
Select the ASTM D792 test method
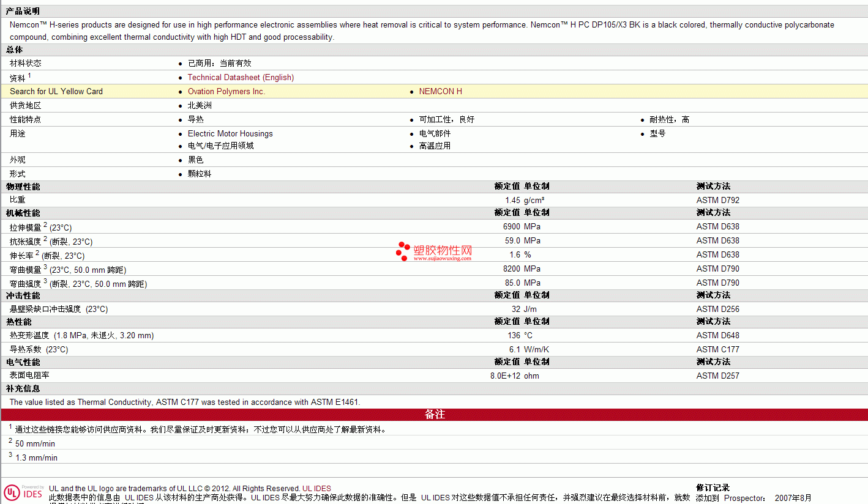coord(718,201)
